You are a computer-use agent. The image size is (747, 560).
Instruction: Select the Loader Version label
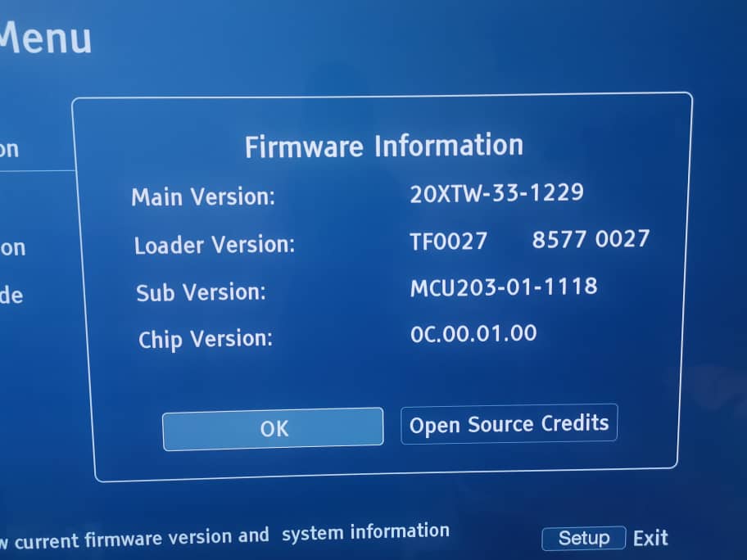click(215, 245)
